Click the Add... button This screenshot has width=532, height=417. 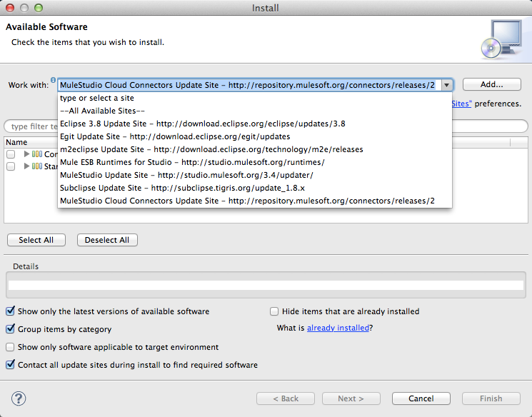pos(491,84)
